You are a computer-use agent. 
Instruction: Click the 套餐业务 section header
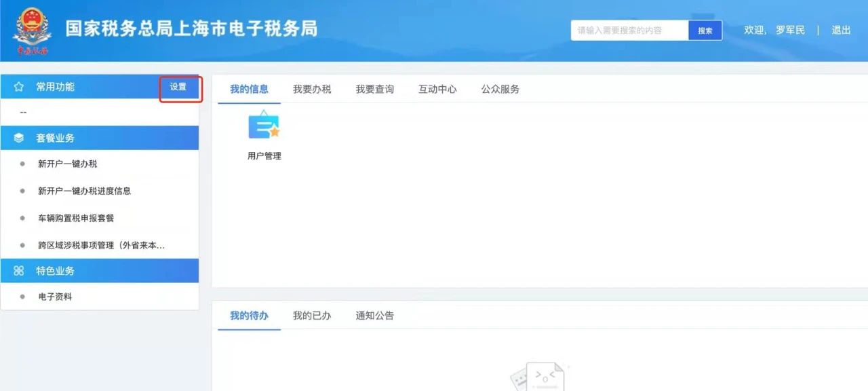100,138
